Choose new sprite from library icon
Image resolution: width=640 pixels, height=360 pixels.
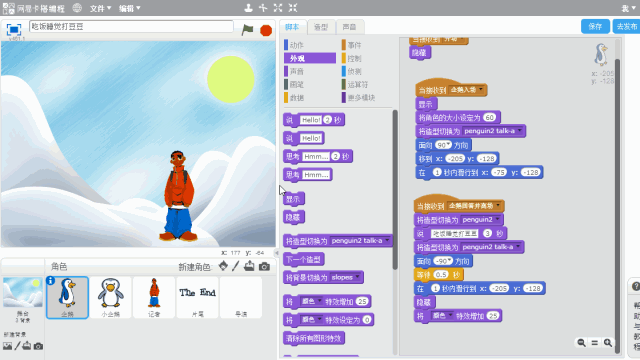[x=223, y=266]
